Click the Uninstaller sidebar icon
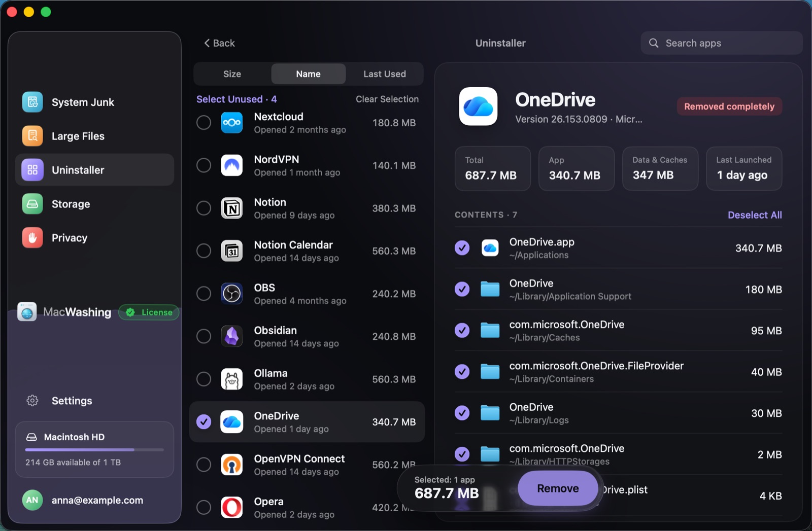This screenshot has width=812, height=531. point(32,170)
